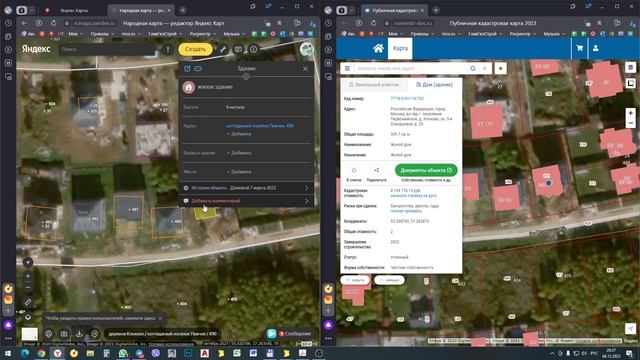Screen dimensions: 640x360
Task: Open Мои bookmarks folder in right browser
Action: coord(395,34)
